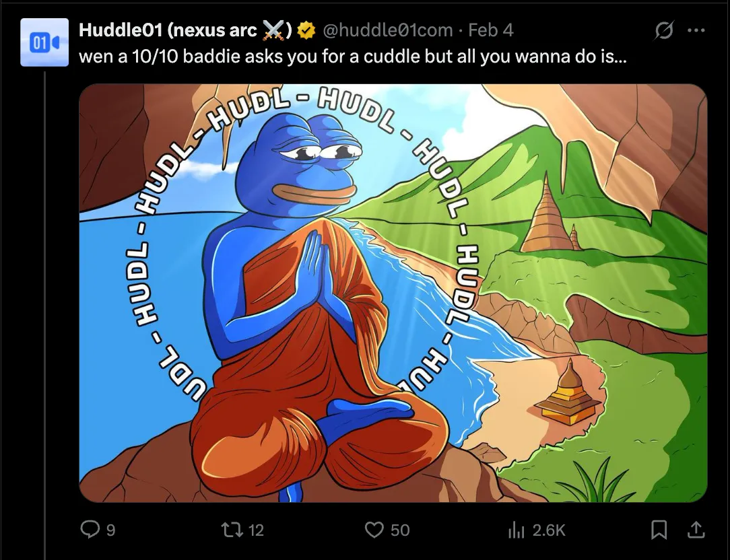The height and width of the screenshot is (560, 730).
Task: Click the 2.6K views count
Action: click(548, 530)
